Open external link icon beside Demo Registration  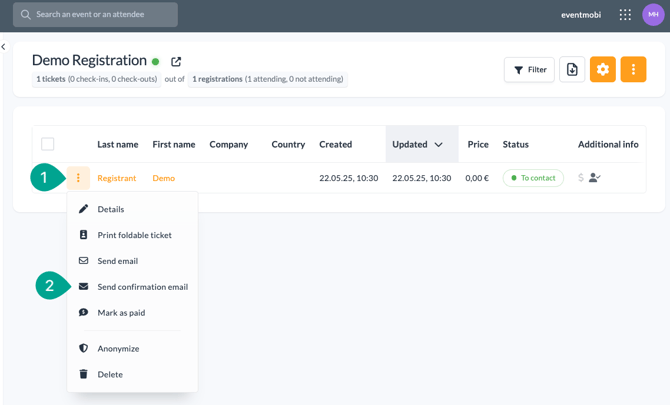click(x=176, y=62)
